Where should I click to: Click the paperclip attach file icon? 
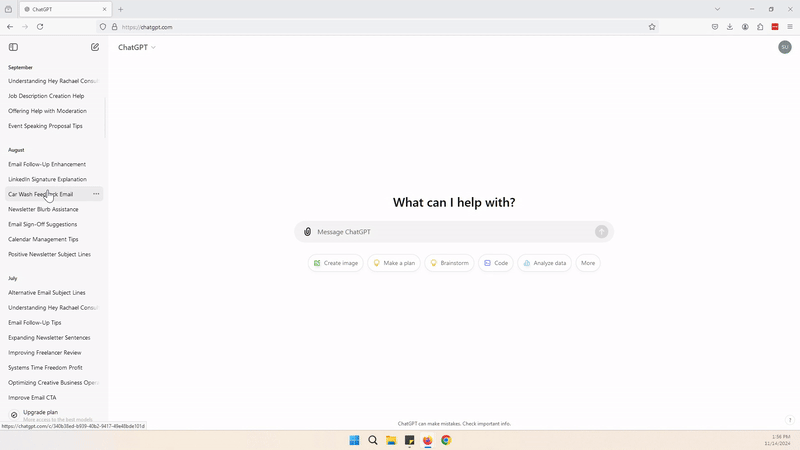coord(307,232)
